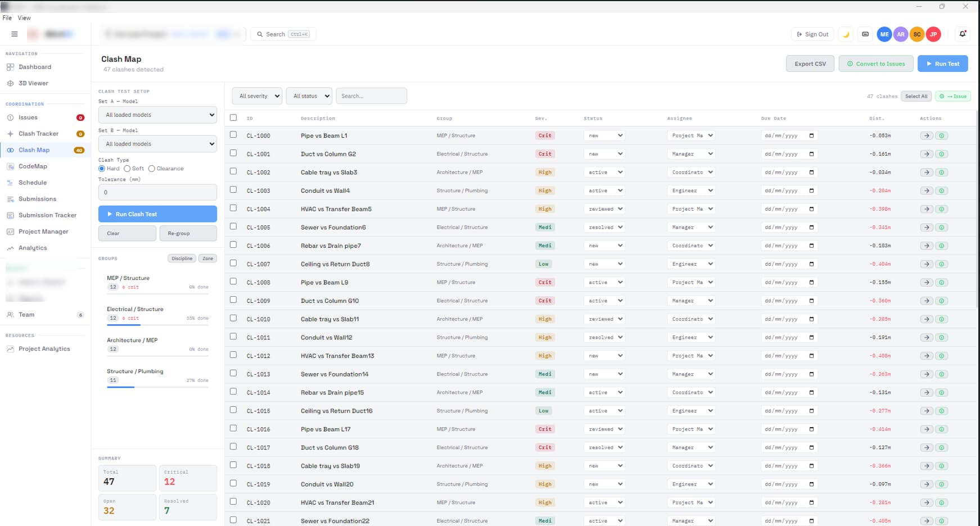
Task: Click the keyboard shortcuts icon near avatars
Action: click(865, 34)
